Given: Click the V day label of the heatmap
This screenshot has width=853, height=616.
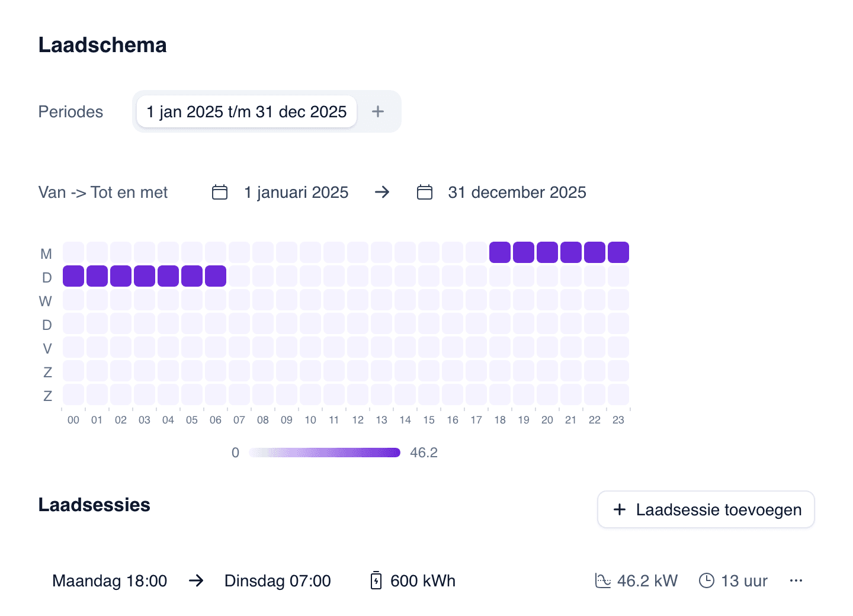Looking at the screenshot, I should tap(47, 348).
